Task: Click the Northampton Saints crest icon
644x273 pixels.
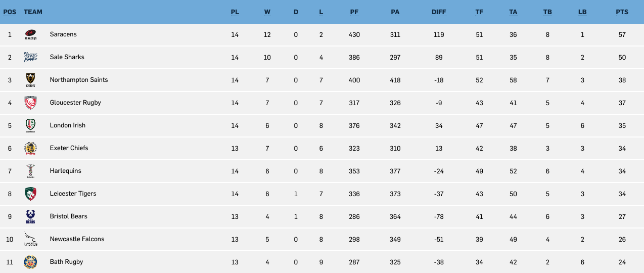Action: pos(31,80)
